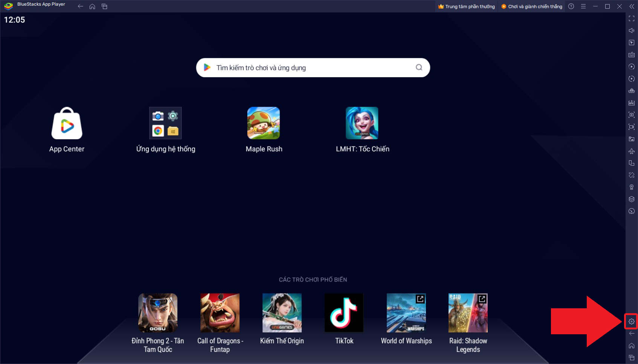
Task: Minimize the BlueStacks window
Action: click(x=595, y=6)
